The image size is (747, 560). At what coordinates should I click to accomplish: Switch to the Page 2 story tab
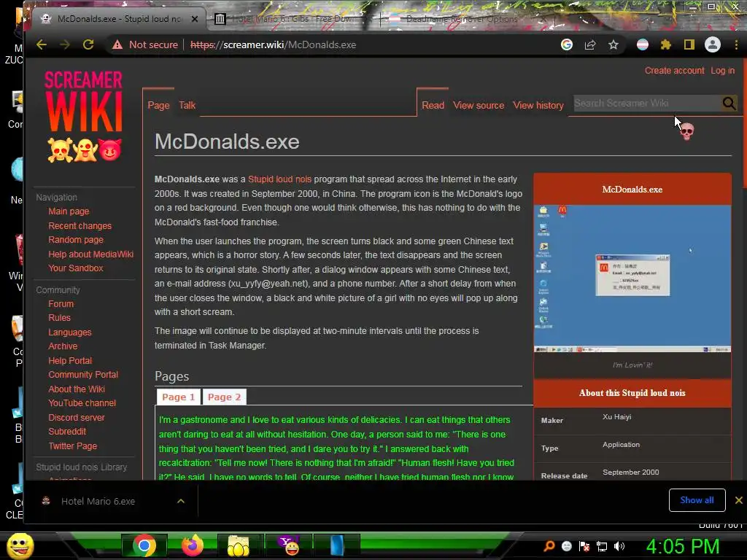(x=224, y=397)
